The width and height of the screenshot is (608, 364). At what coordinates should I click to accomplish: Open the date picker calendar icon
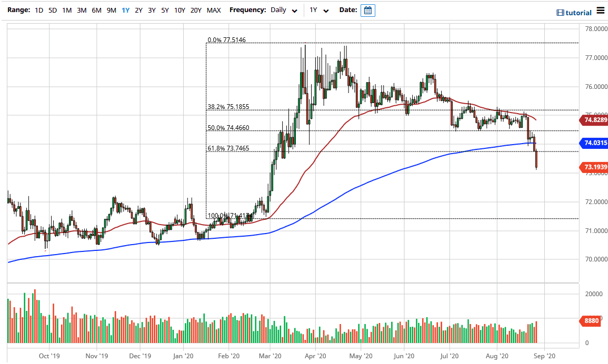point(368,11)
